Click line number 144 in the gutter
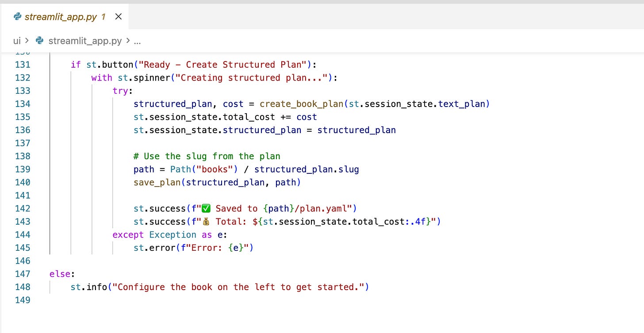Image resolution: width=644 pixels, height=333 pixels. point(23,235)
